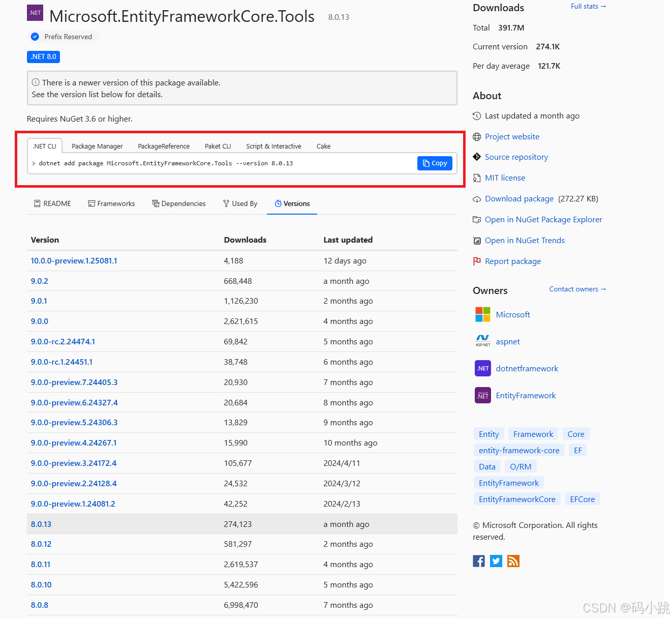Open in NuGet Trends link
The height and width of the screenshot is (619, 672).
click(525, 241)
